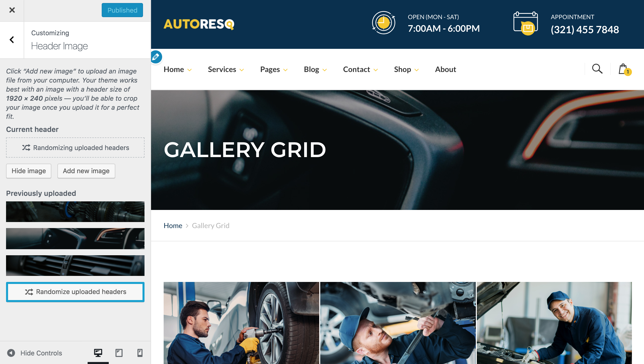Open the site search magnifier icon
This screenshot has width=644, height=364.
(x=597, y=69)
